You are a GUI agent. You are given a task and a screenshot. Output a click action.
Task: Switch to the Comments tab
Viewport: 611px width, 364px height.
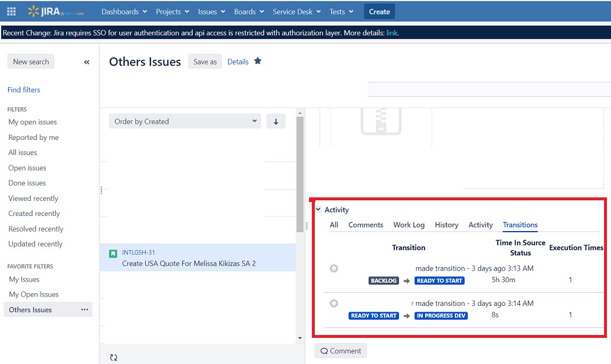pos(365,225)
